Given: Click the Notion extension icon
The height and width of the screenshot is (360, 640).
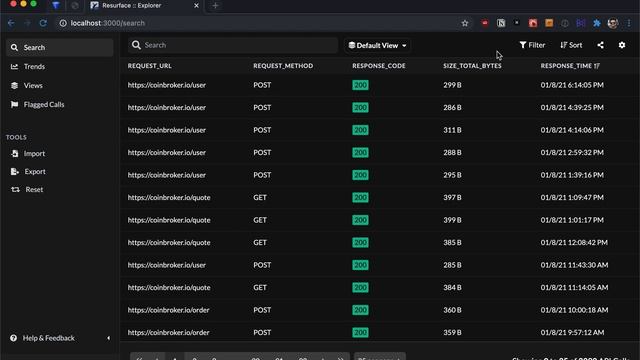Looking at the screenshot, I should (501, 23).
